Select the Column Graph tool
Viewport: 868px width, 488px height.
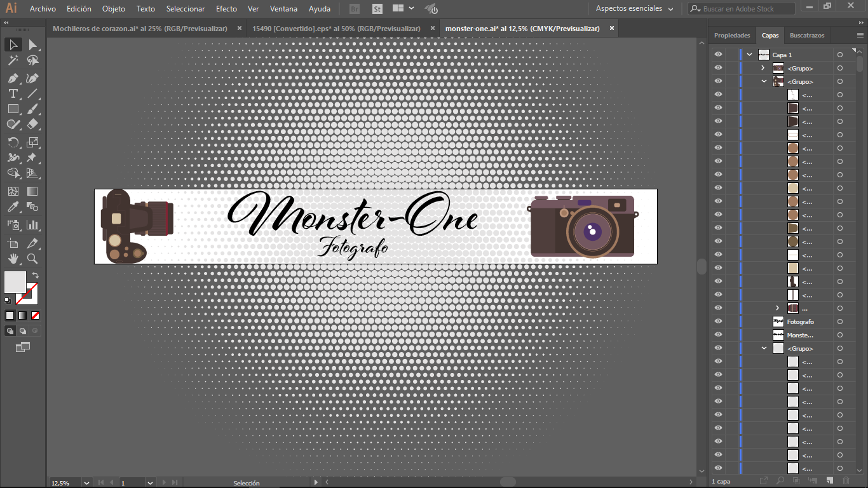click(32, 224)
